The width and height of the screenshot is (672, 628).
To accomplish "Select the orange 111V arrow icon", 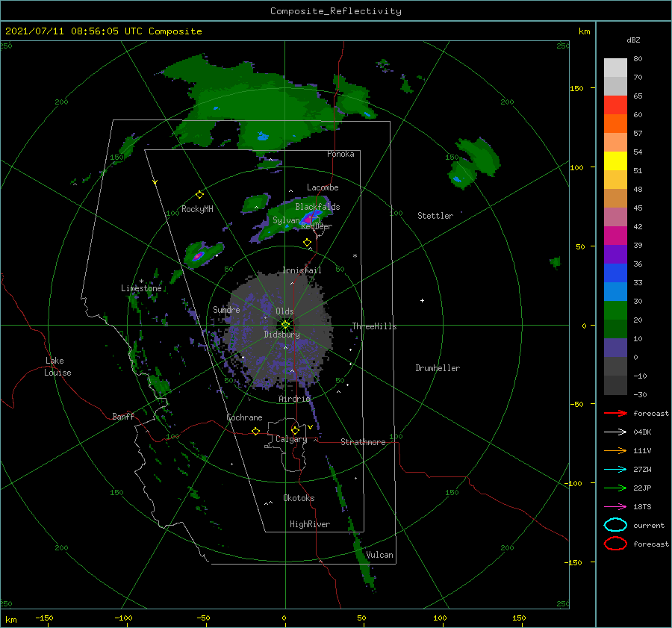I will point(615,450).
